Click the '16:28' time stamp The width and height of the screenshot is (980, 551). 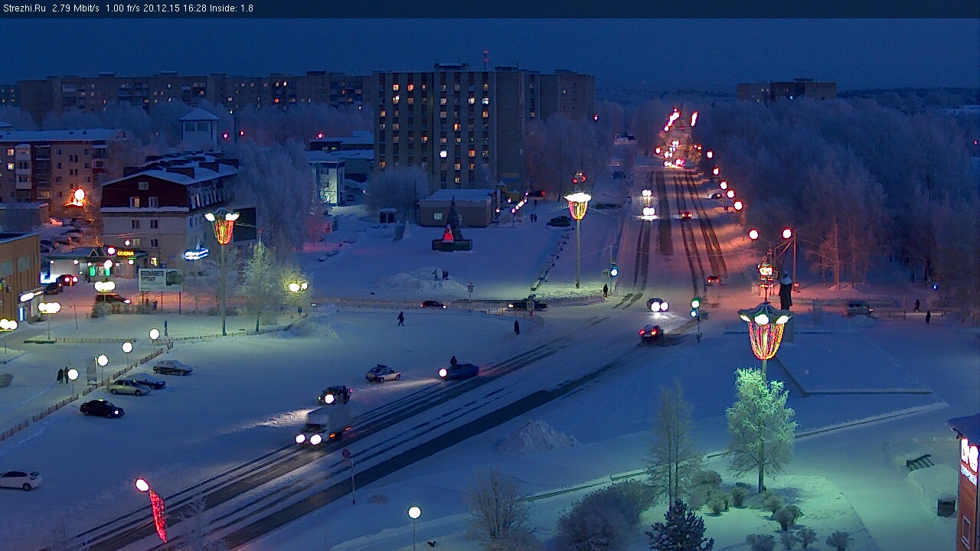[194, 8]
